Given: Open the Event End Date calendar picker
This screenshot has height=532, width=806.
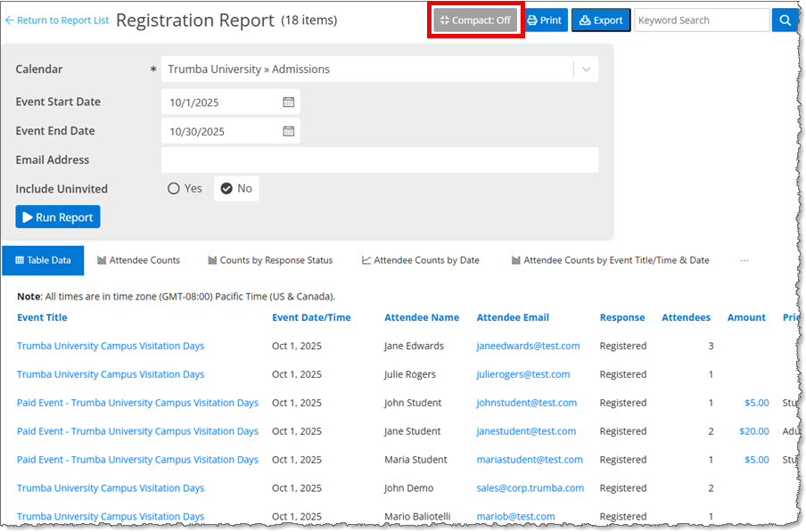Looking at the screenshot, I should click(x=289, y=131).
